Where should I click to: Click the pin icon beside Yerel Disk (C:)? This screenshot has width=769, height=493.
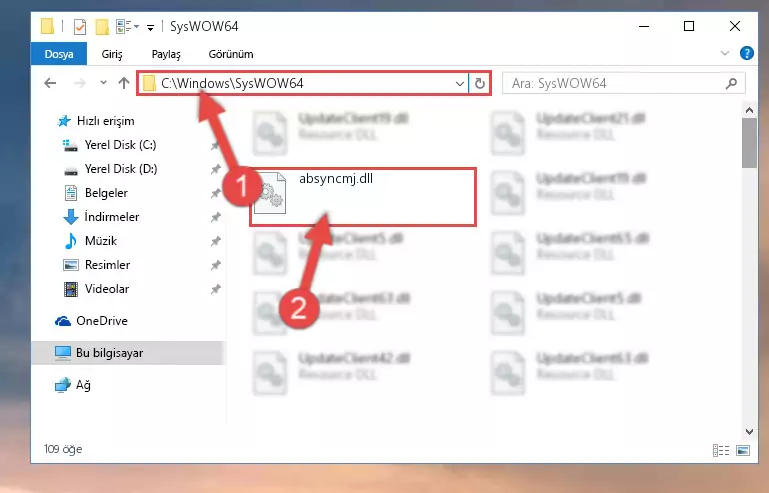point(215,145)
